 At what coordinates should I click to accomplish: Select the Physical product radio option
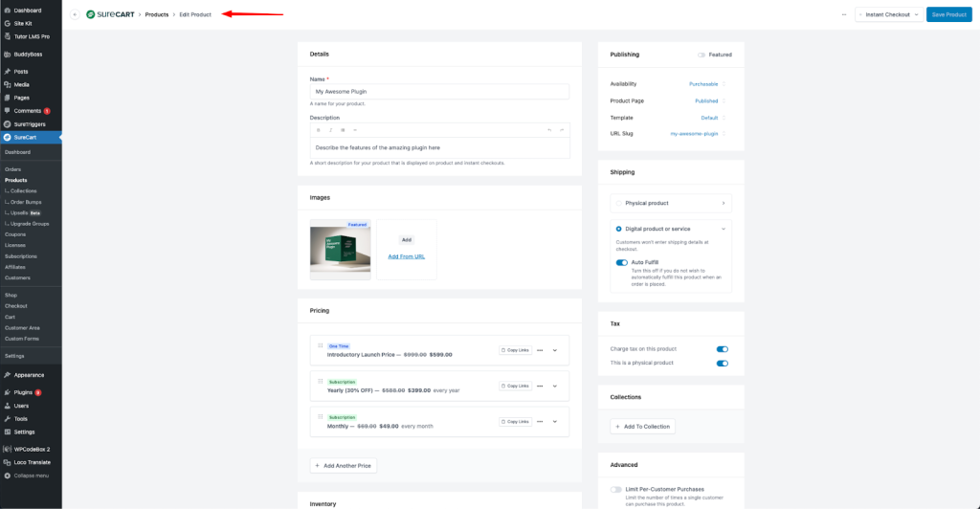617,203
